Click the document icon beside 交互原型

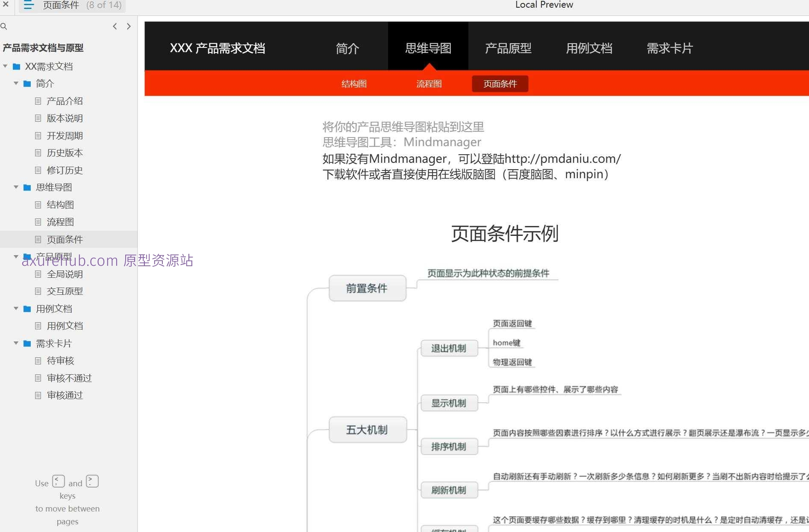click(38, 291)
